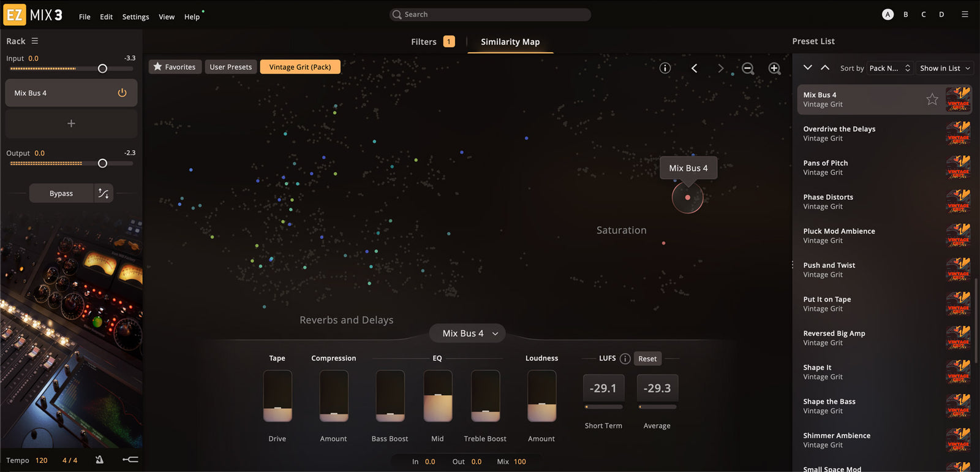Click in the Search field
Viewport: 980px width, 472px height.
(490, 15)
